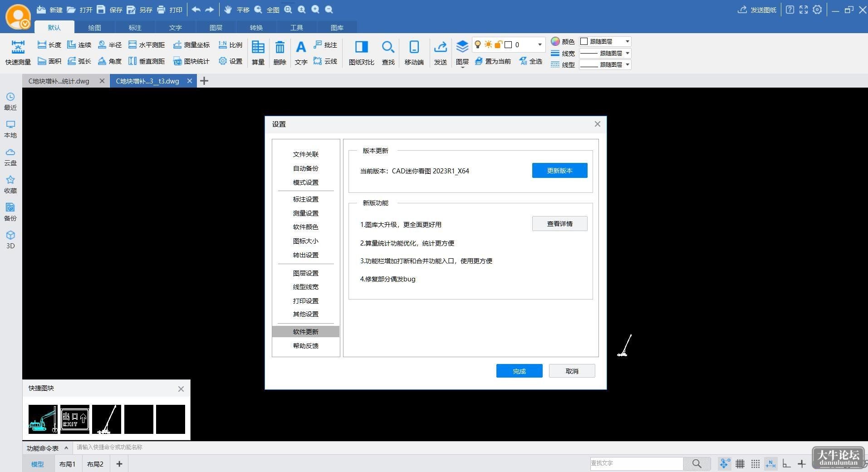Screen dimensions: 868x472
Task: Select the 文字 text tool
Action: coord(301,53)
